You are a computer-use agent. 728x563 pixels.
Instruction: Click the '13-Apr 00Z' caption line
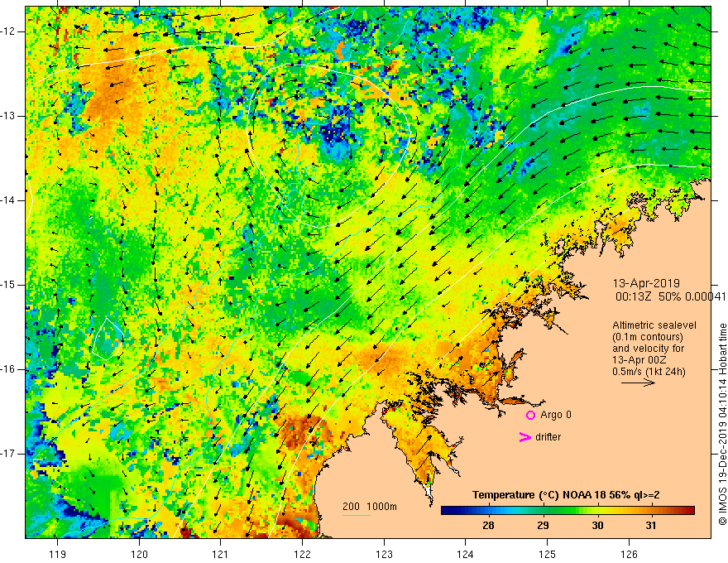point(638,360)
